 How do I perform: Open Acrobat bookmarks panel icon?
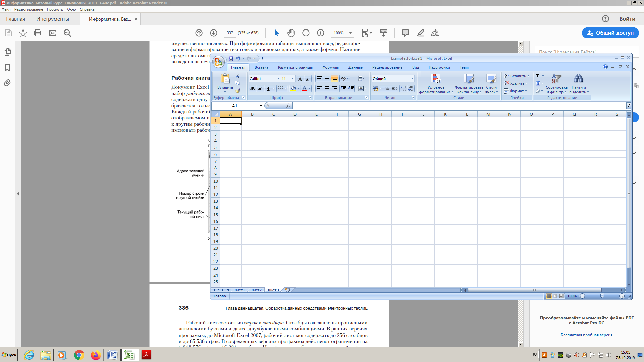pos(7,68)
